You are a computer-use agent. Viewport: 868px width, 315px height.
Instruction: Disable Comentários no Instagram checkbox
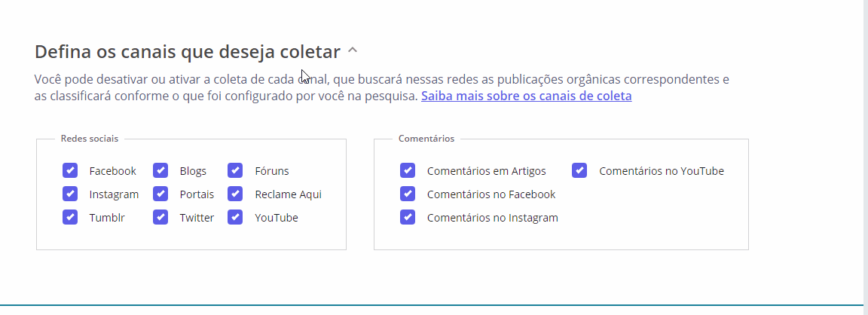click(x=408, y=218)
